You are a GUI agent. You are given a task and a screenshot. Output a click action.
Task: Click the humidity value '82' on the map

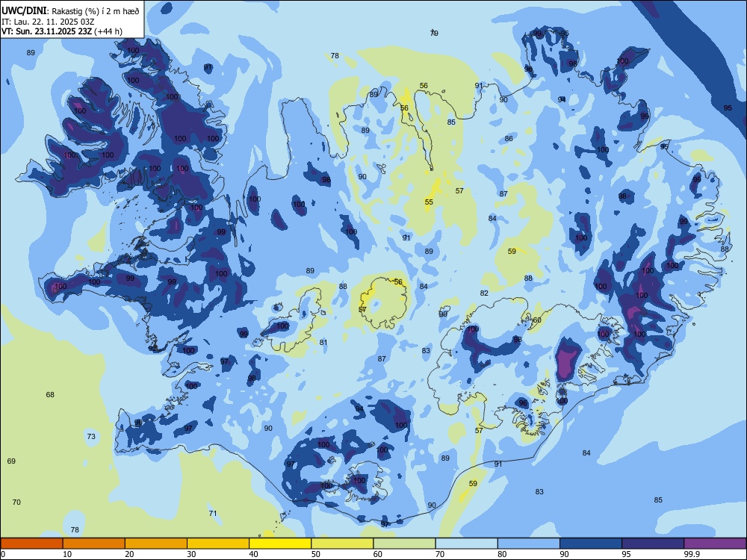484,293
